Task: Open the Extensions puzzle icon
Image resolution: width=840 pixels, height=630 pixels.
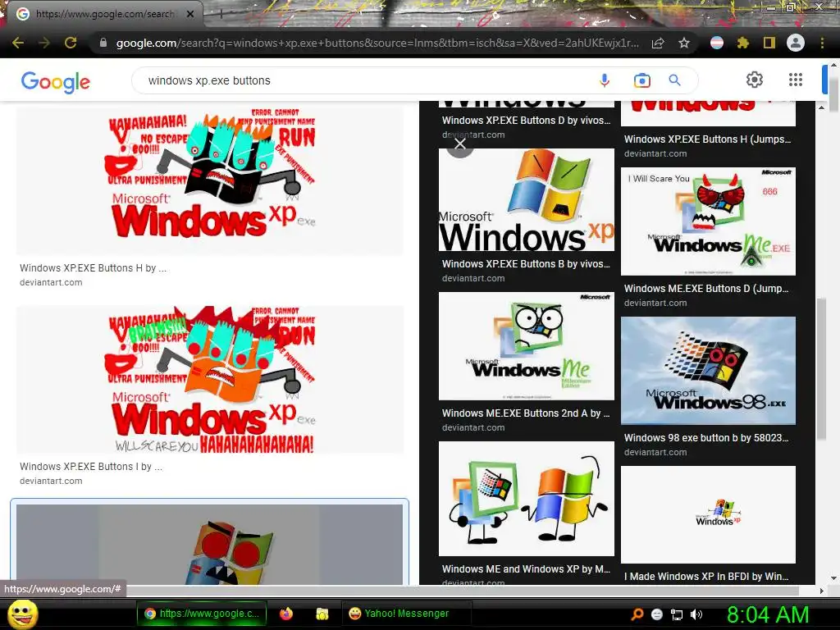Action: (x=743, y=43)
